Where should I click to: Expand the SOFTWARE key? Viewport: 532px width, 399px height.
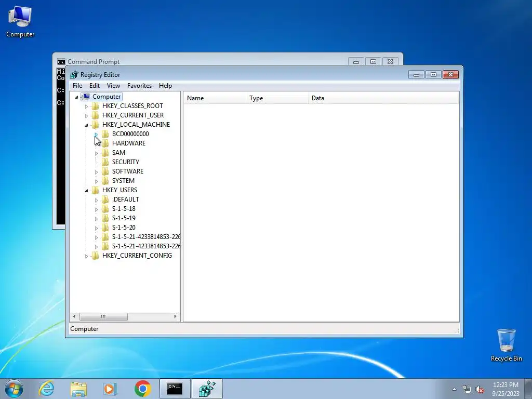(96, 171)
